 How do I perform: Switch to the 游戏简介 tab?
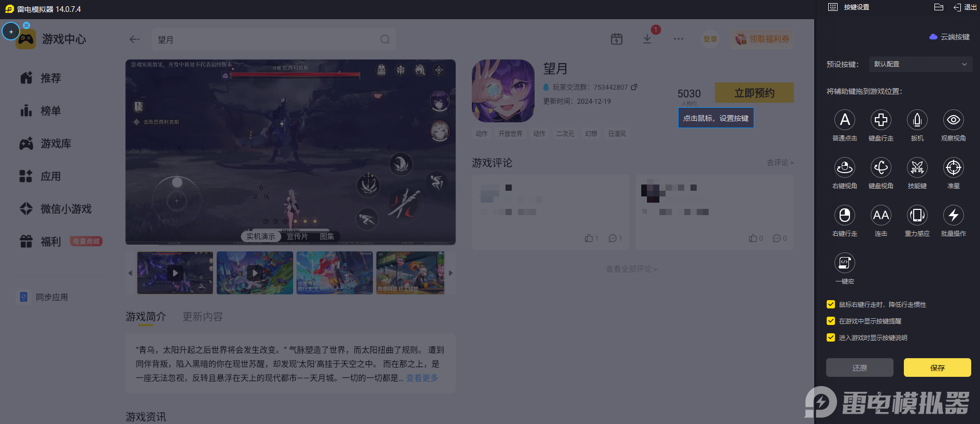coord(146,317)
